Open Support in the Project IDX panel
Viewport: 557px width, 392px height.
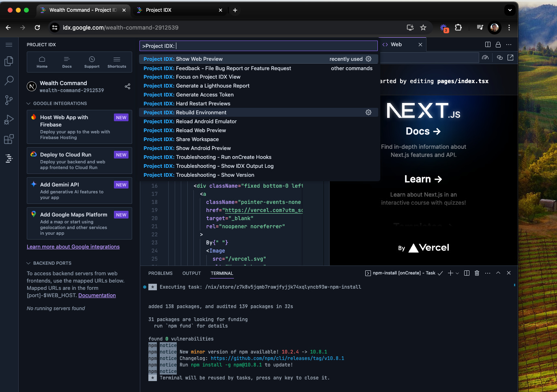92,62
